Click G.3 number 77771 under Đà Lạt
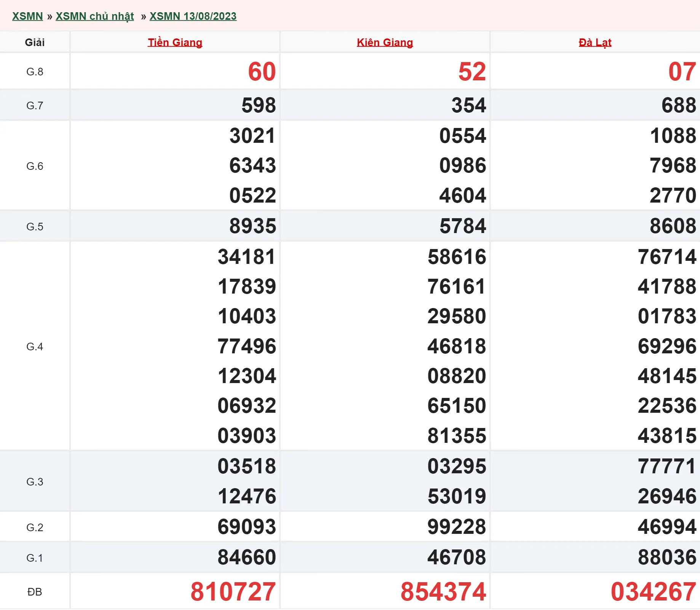Image resolution: width=700 pixels, height=610 pixels. [x=667, y=466]
